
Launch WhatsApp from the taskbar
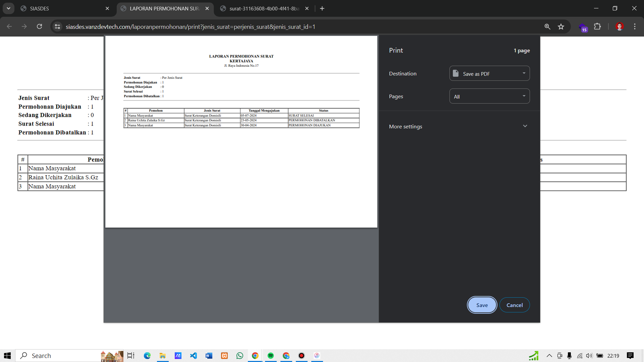(x=240, y=356)
